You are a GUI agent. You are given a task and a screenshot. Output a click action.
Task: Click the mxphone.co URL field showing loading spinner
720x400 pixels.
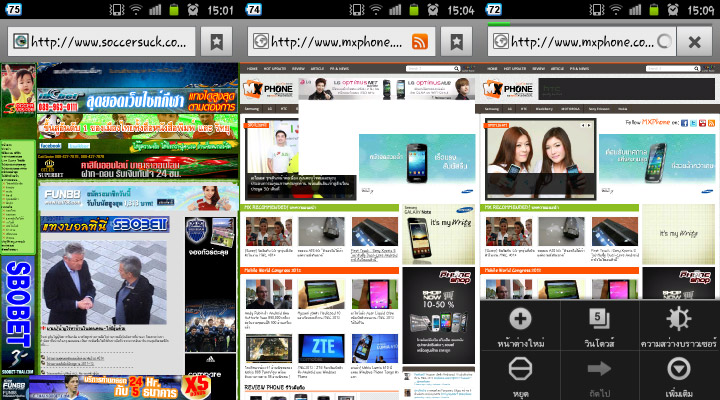(x=581, y=42)
